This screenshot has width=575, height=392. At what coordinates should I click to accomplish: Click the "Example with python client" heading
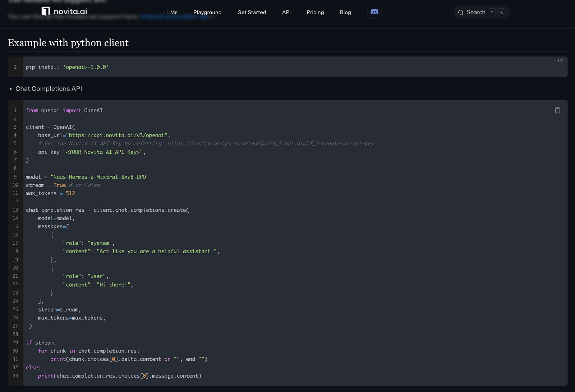coord(68,43)
